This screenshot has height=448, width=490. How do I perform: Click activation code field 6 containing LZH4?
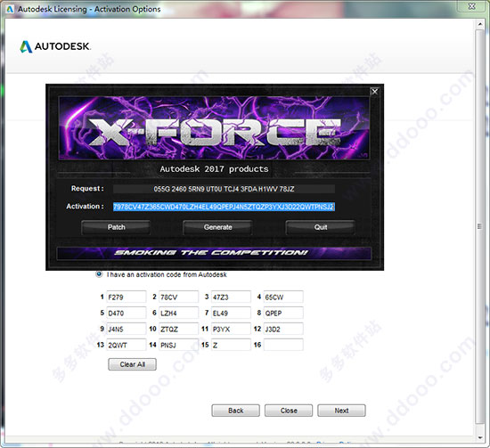pos(178,313)
